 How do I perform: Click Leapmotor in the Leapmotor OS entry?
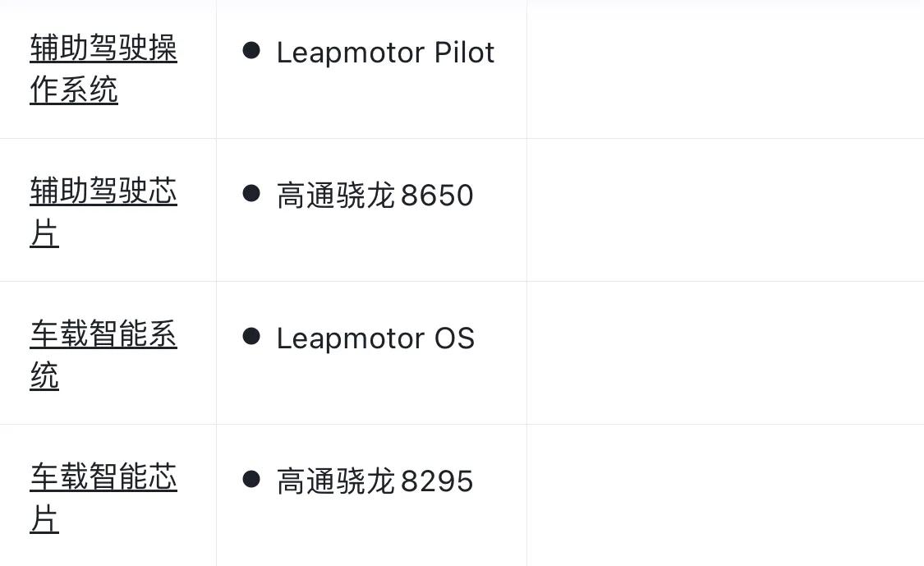point(351,339)
